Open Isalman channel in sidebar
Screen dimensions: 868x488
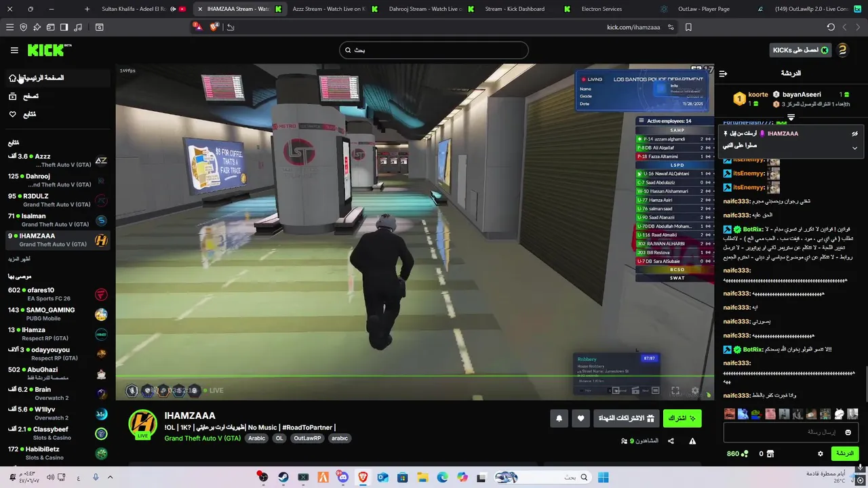tap(57, 220)
